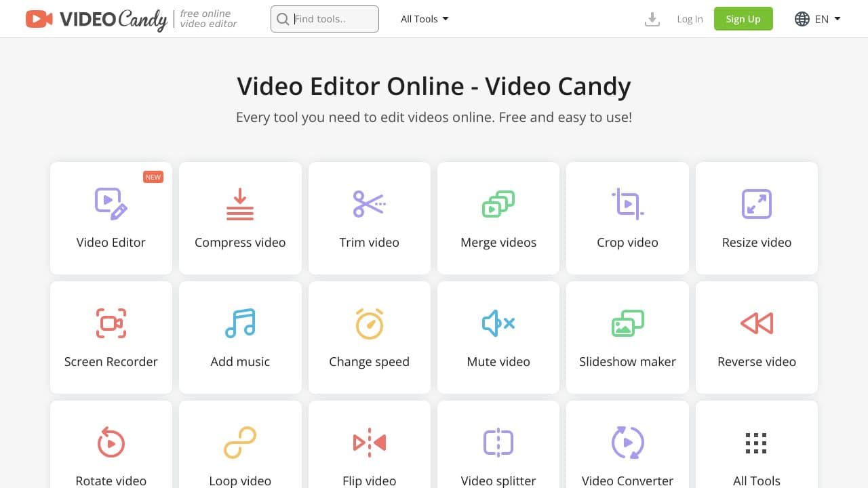Viewport: 868px width, 488px height.
Task: Click the Video Editor label text
Action: [x=111, y=242]
